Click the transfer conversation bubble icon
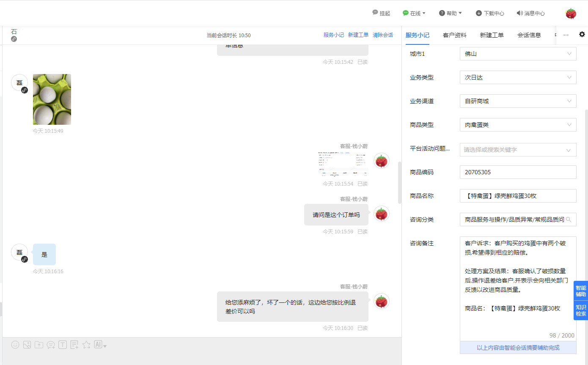Screen dimensions: 588x365 pos(51,345)
